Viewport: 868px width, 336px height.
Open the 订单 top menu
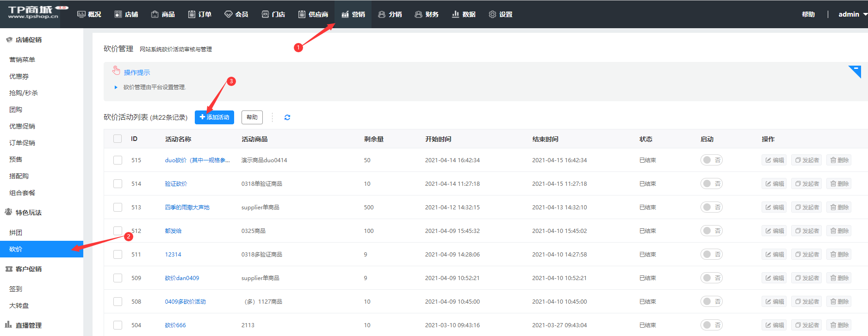click(x=200, y=14)
